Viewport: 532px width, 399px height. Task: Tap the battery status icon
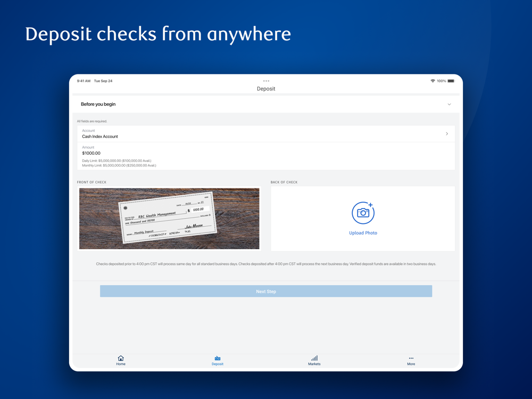pyautogui.click(x=451, y=81)
